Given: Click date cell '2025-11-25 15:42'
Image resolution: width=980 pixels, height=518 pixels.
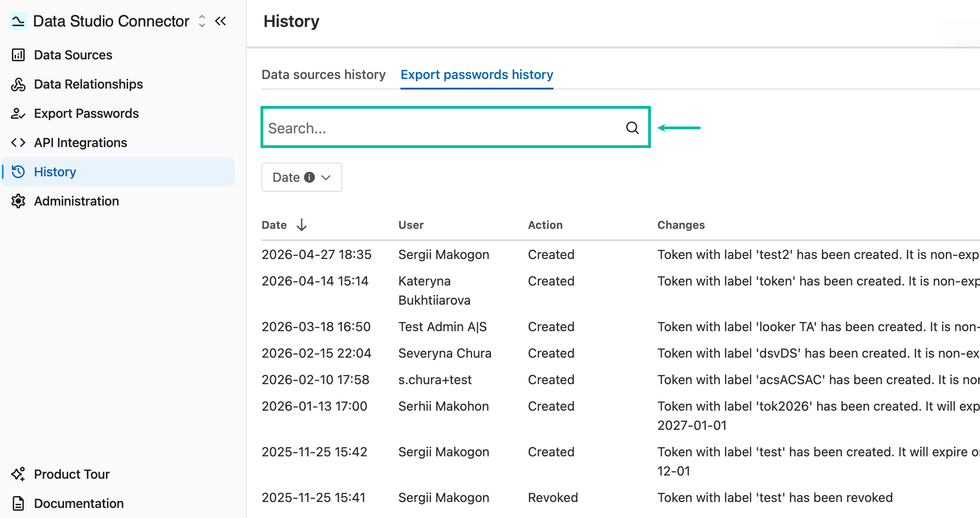Looking at the screenshot, I should point(314,452).
